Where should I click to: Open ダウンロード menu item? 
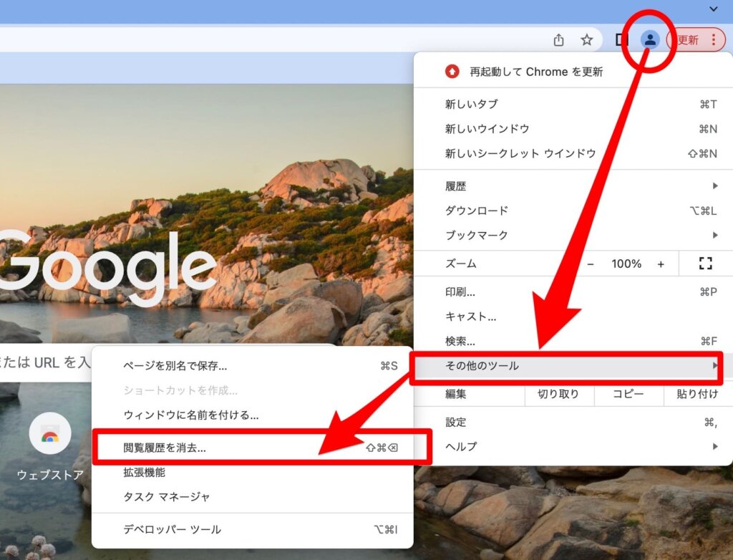click(573, 211)
